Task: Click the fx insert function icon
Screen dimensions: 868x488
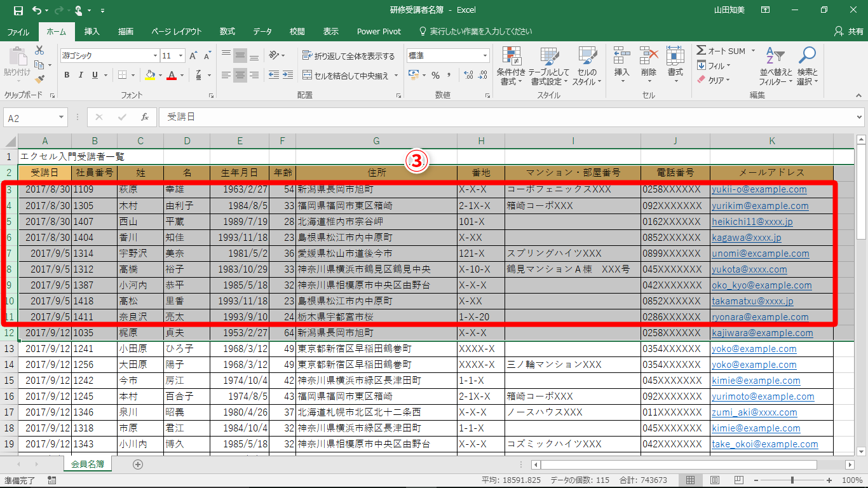Action: [x=145, y=118]
